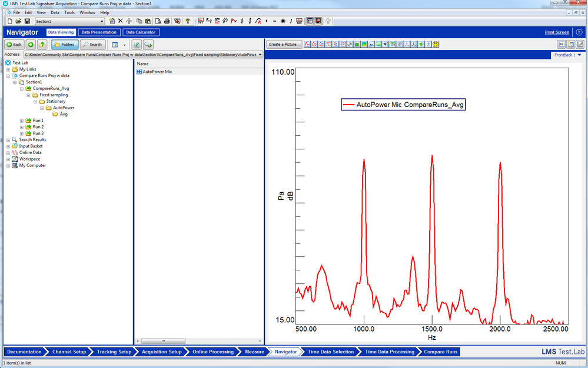Screen dimensions: 588x368
Task: Create a new project with the blank page icon
Action: [x=10, y=21]
